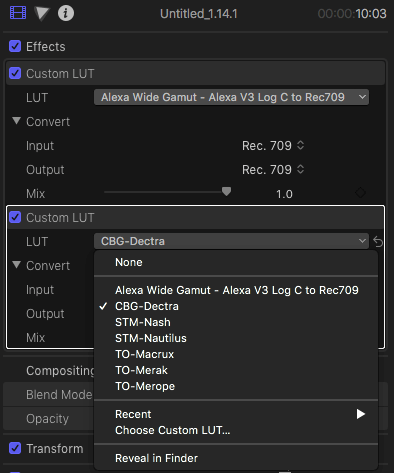Viewport: 394px width, 473px height.
Task: Open the Color inspector triangle icon
Action: tap(42, 14)
